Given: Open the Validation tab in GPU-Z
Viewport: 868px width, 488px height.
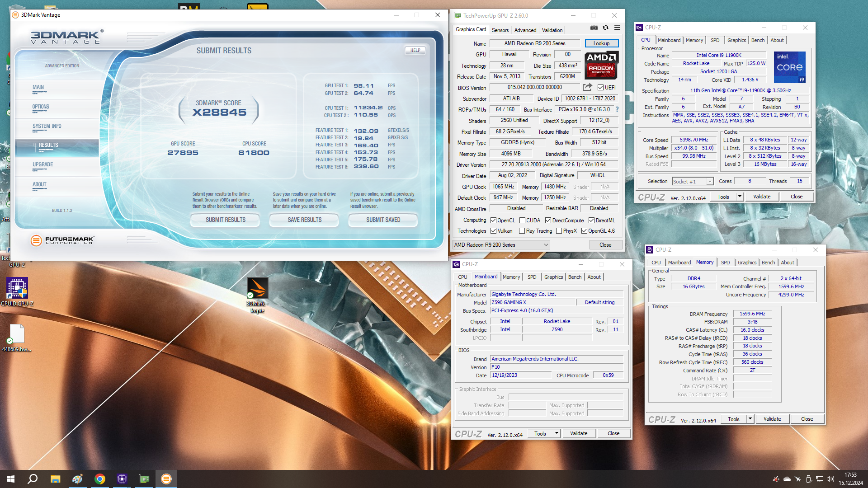Looking at the screenshot, I should pos(552,30).
